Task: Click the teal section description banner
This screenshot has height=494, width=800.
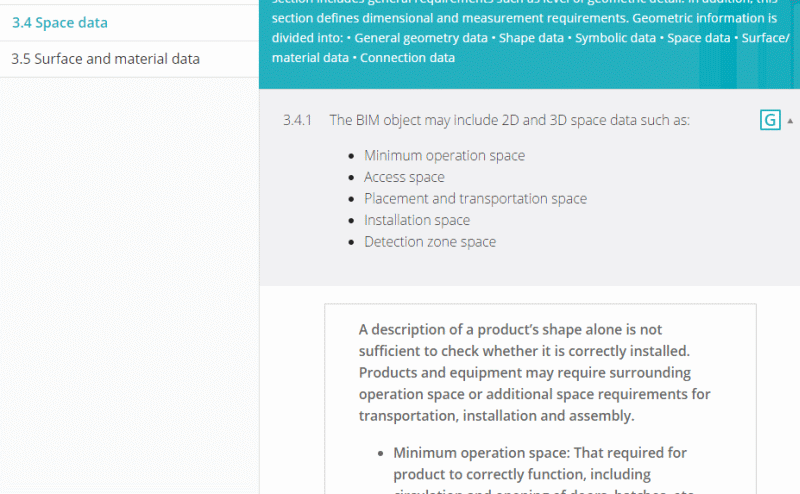Action: coord(529,40)
